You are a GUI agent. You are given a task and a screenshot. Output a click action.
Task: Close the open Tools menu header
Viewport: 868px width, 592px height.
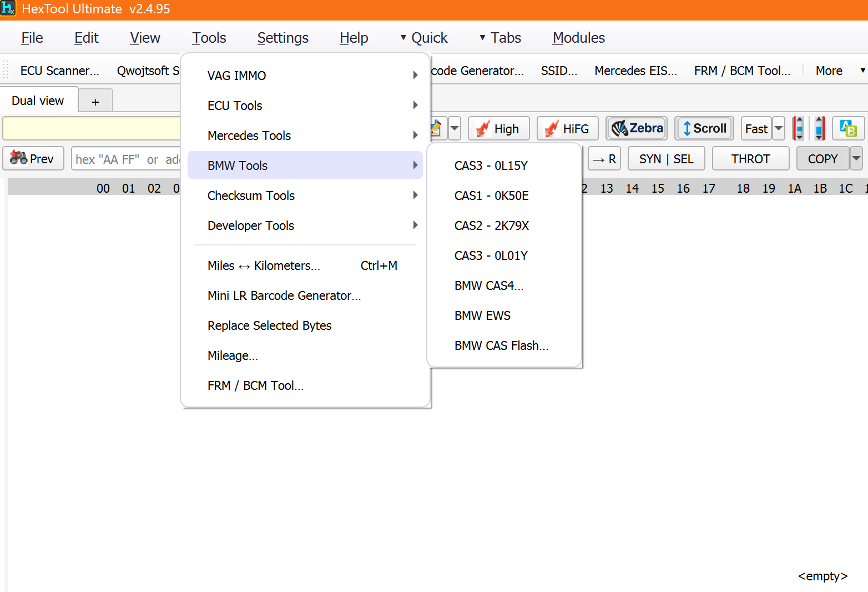click(209, 38)
